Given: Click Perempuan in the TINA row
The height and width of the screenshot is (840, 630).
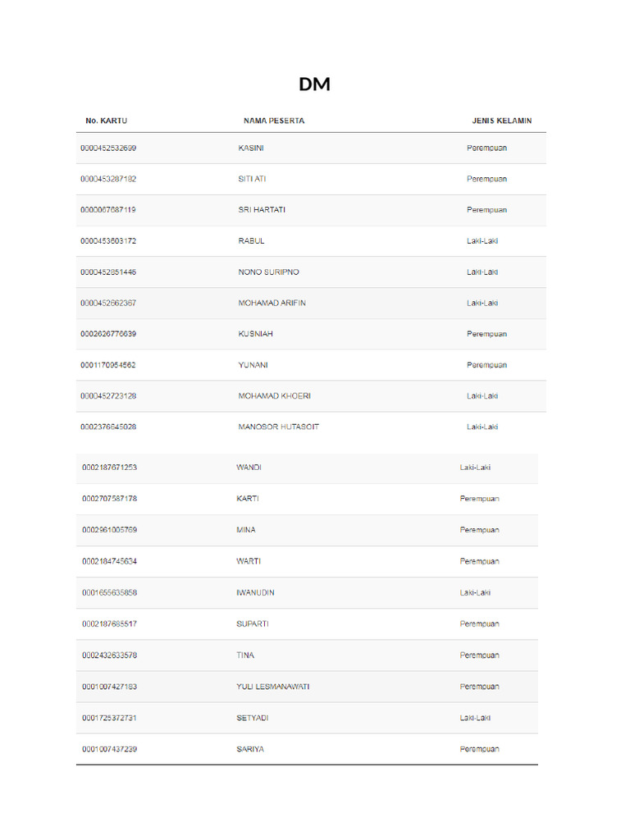Looking at the screenshot, I should click(x=479, y=655).
